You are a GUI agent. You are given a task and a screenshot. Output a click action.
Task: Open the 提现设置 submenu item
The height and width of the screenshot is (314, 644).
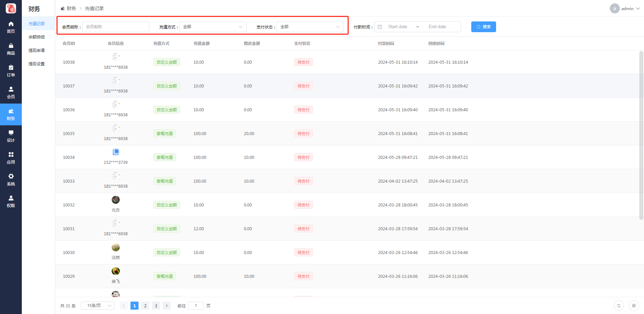pos(37,64)
